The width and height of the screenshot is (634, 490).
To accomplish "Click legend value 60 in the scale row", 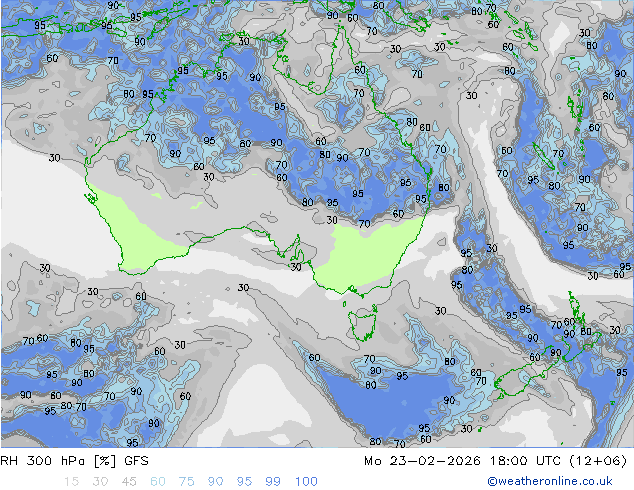I will click(158, 482).
